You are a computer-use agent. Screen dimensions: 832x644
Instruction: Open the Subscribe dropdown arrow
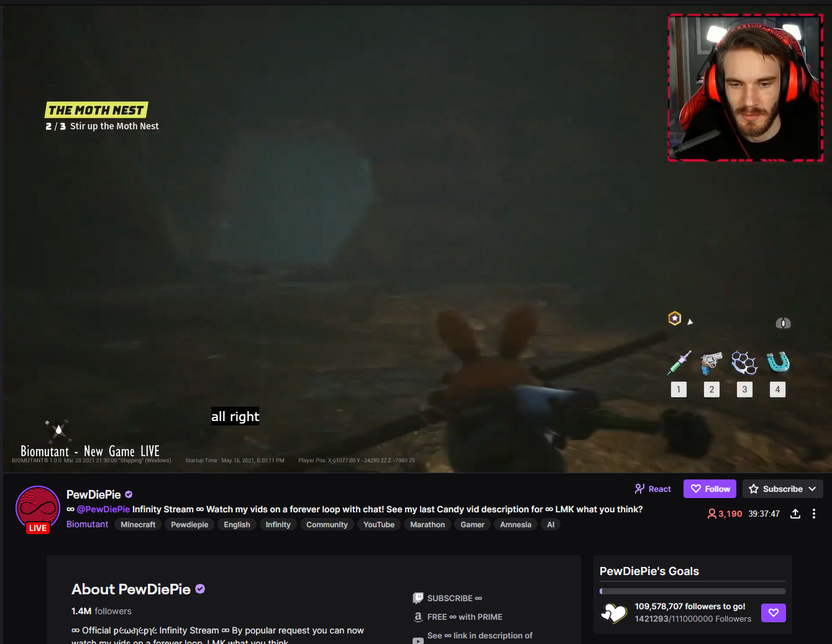pyautogui.click(x=812, y=489)
